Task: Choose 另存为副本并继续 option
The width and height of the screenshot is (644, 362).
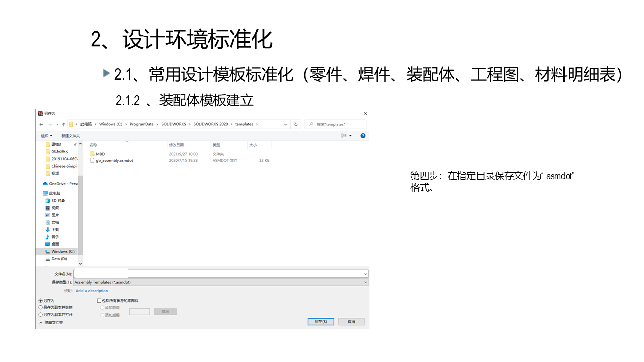Action: (41, 307)
